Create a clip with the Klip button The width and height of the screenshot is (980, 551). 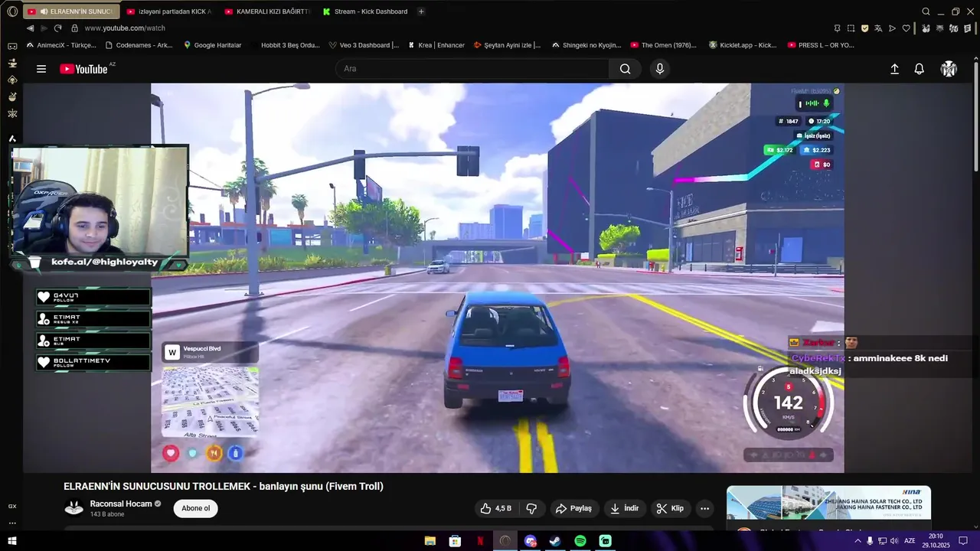point(670,508)
